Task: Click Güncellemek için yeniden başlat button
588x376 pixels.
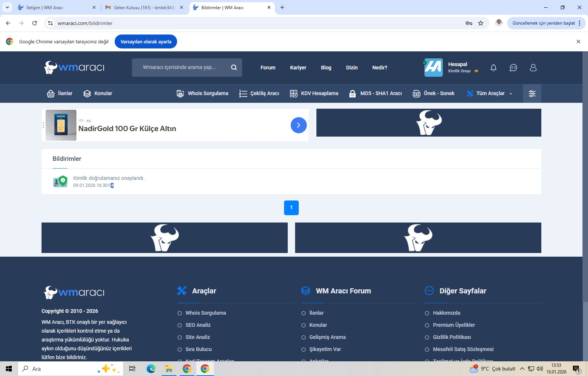Action: [546, 23]
